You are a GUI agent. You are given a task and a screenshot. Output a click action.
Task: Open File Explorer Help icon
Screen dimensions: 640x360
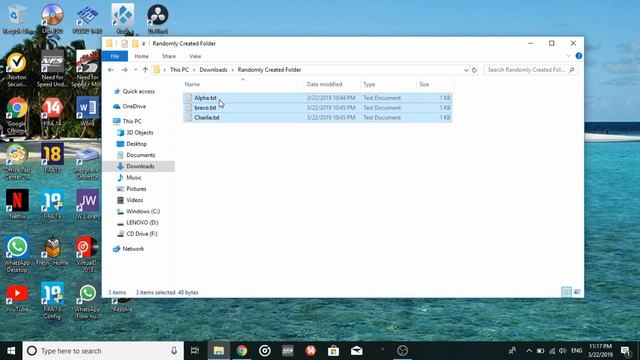click(578, 56)
